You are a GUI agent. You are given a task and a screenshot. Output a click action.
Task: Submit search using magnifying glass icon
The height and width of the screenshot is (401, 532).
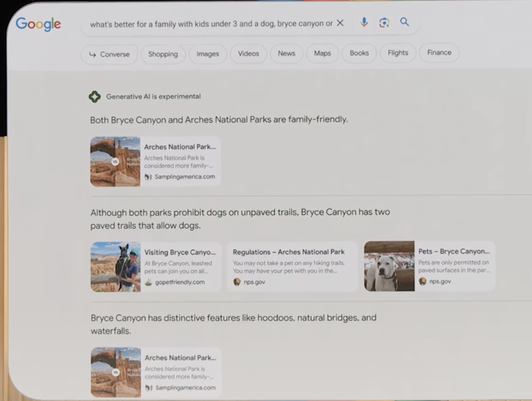pos(404,22)
